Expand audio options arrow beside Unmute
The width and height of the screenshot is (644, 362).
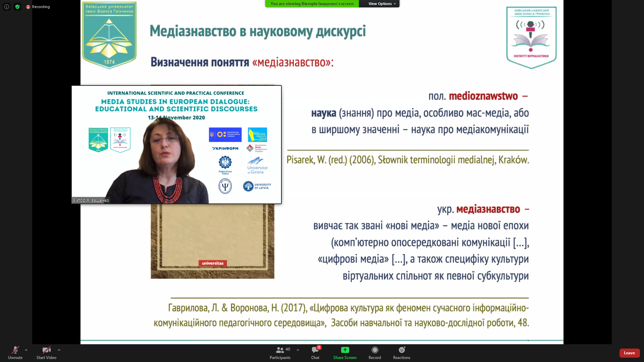pyautogui.click(x=26, y=350)
